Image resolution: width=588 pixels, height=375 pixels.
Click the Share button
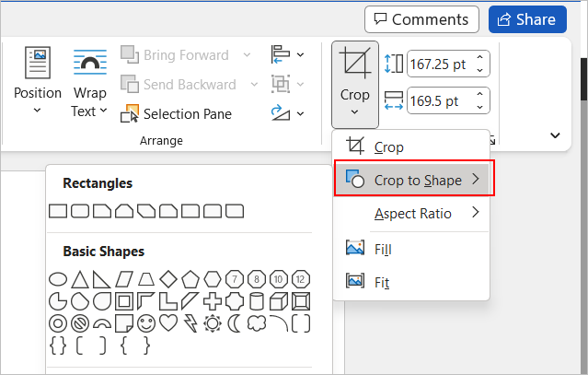pyautogui.click(x=527, y=19)
